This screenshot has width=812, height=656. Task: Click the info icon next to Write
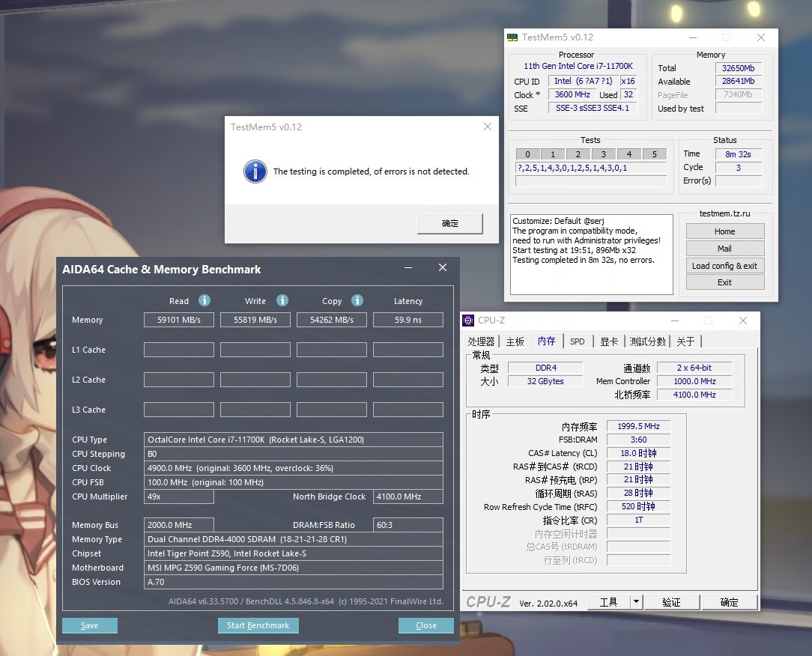pos(282,300)
